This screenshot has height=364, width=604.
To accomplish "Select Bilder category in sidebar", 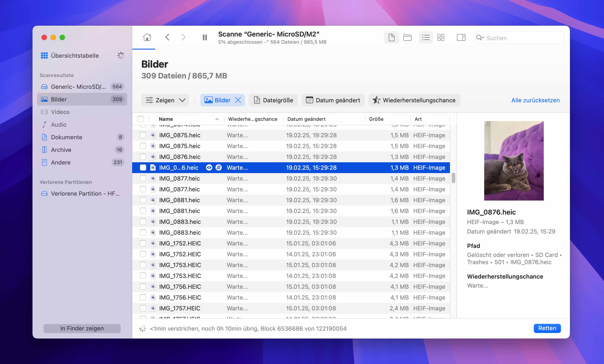I will coord(82,99).
